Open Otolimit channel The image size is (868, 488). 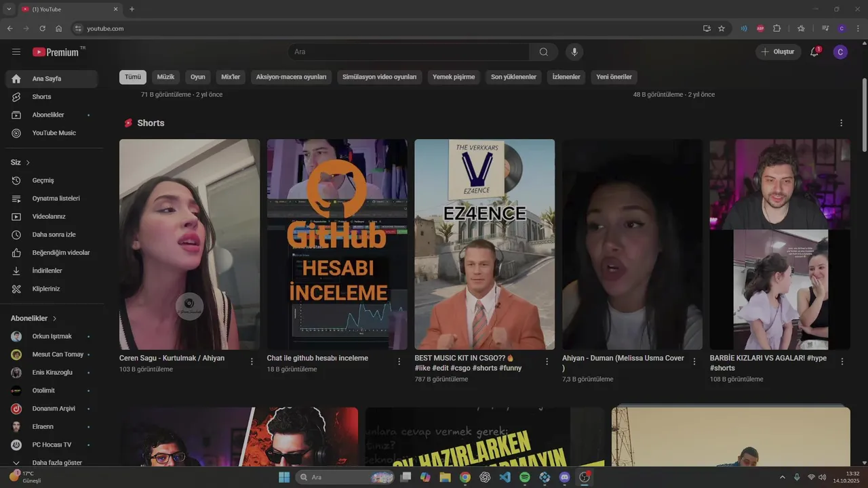coord(52,390)
